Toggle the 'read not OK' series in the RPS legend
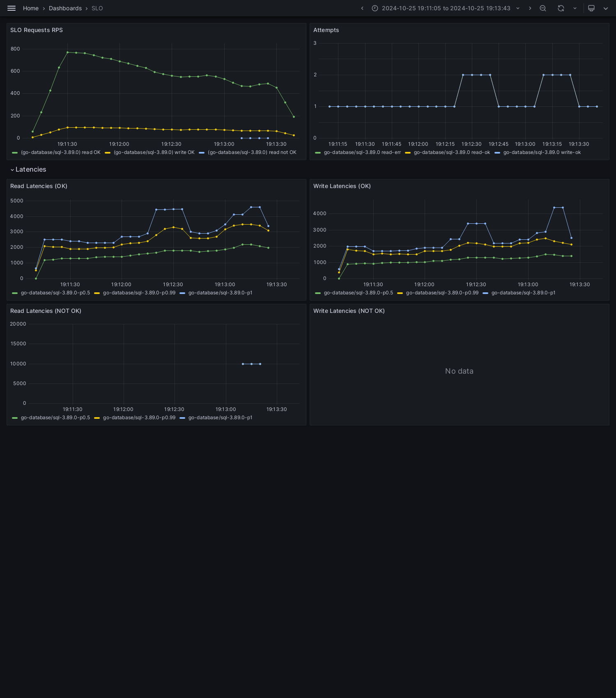 tap(252, 152)
